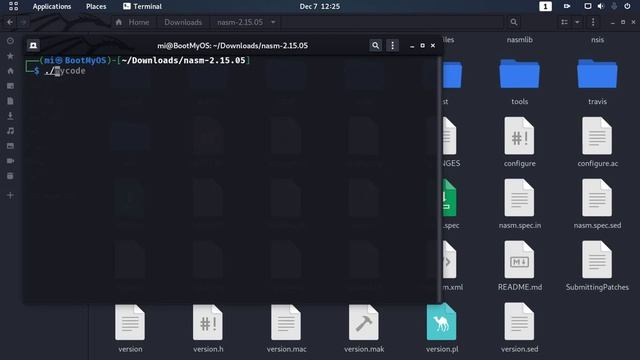Open the file manager three-dot menu
640x360 pixels.
coord(593,22)
